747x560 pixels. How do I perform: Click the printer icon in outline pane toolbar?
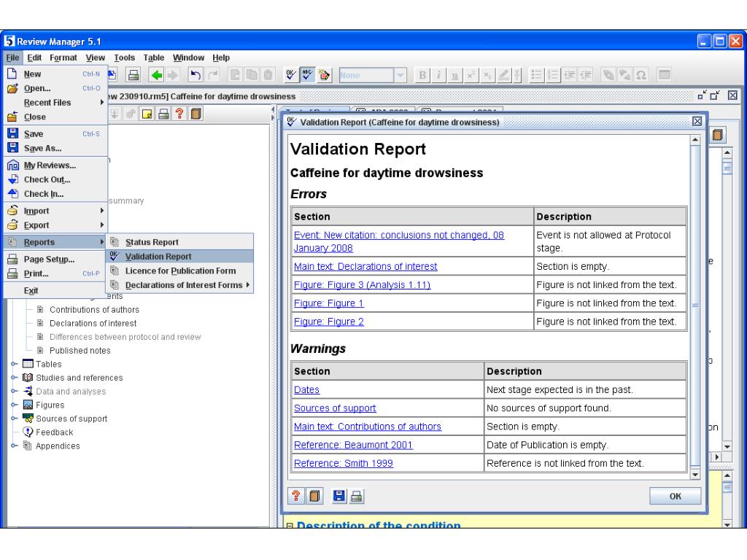[x=163, y=114]
